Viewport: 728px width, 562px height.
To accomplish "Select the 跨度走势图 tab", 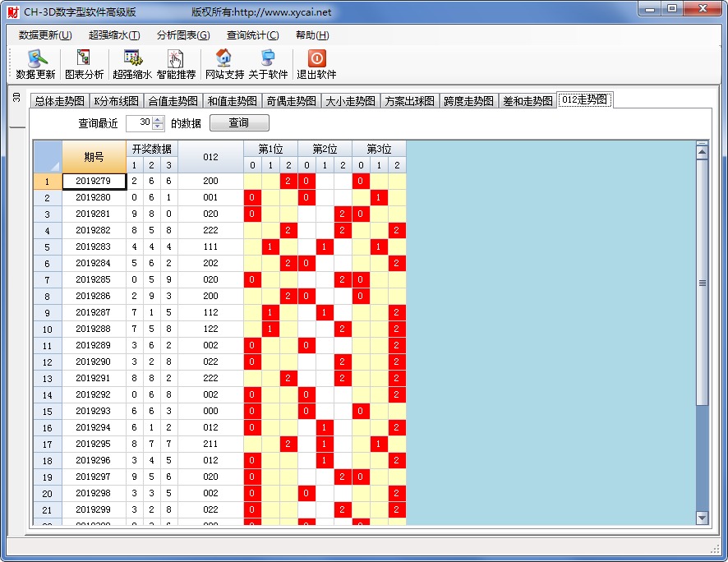I will coord(468,101).
